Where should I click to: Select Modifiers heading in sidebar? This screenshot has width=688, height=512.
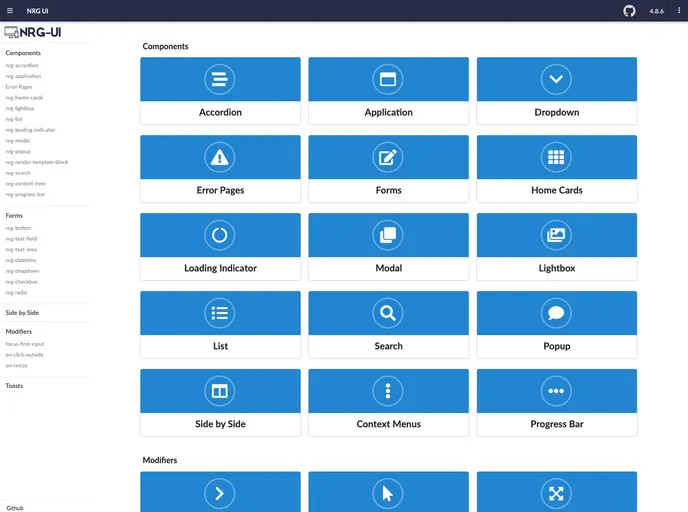(x=18, y=332)
